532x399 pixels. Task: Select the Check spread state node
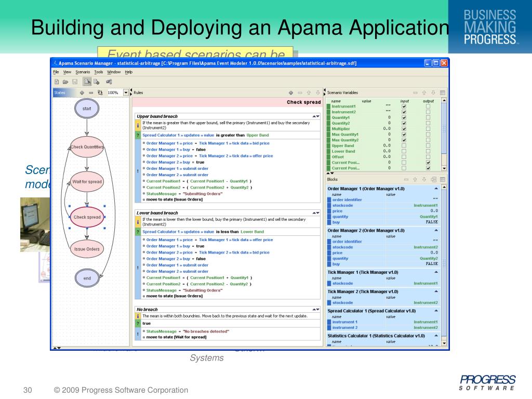coord(87,217)
